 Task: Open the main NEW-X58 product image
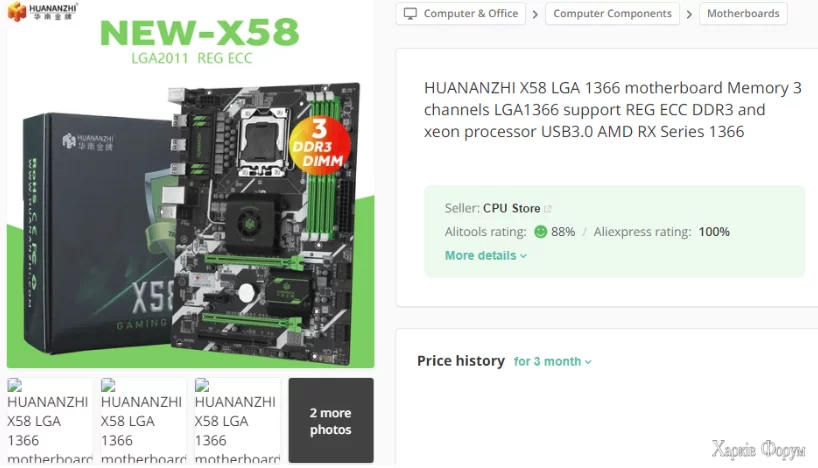click(x=190, y=184)
